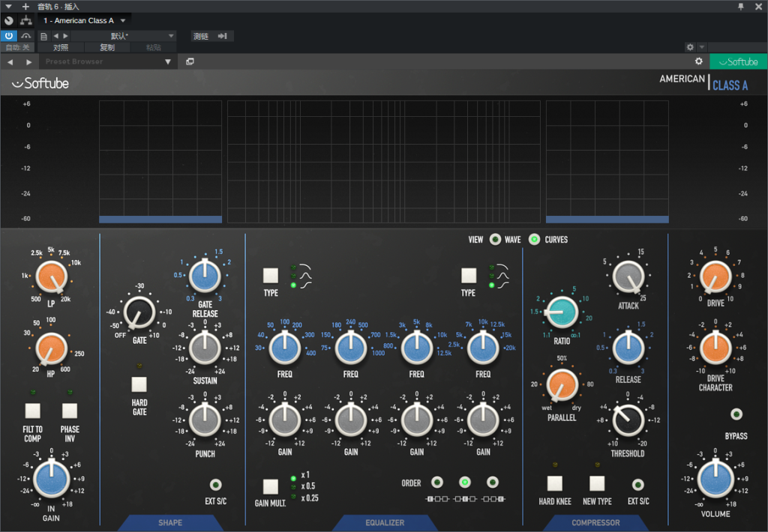Select the third ORDER routing option
This screenshot has width=768, height=532.
493,483
